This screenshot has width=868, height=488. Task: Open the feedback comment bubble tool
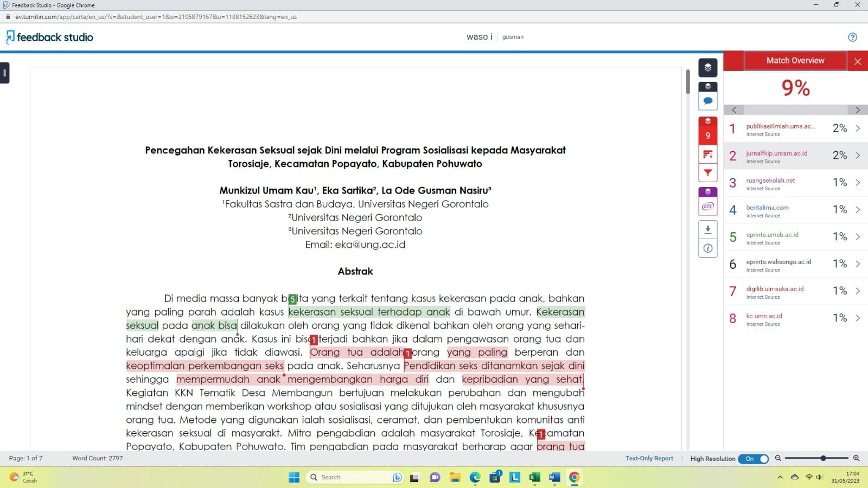(x=707, y=101)
